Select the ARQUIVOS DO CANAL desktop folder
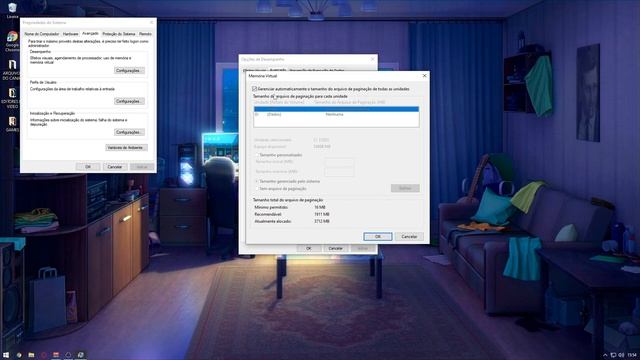The image size is (640, 360). click(x=11, y=69)
